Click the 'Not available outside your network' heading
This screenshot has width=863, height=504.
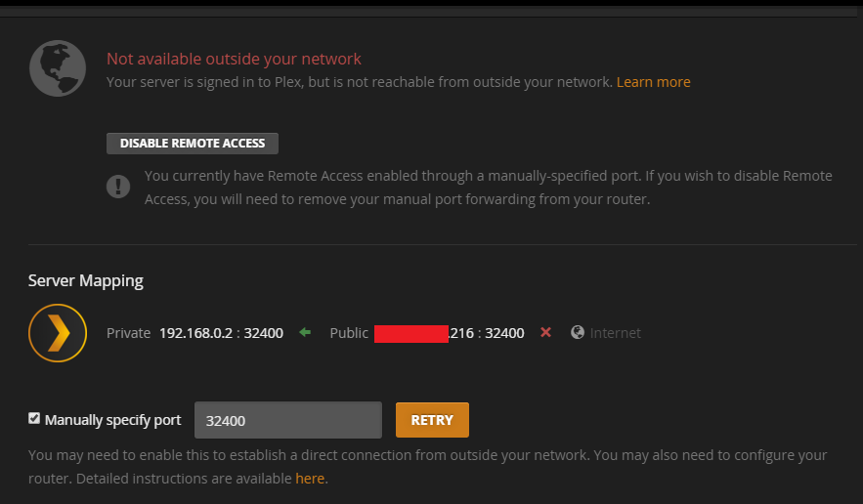(x=234, y=59)
